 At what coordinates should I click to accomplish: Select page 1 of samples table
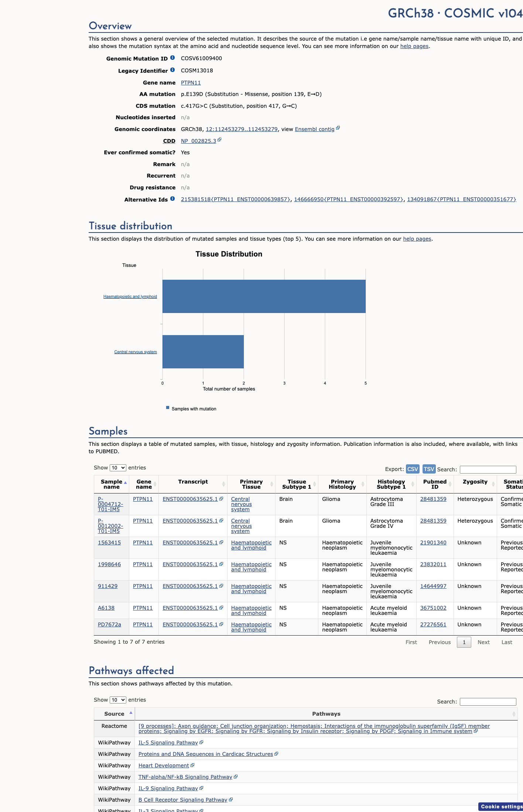[x=464, y=642]
